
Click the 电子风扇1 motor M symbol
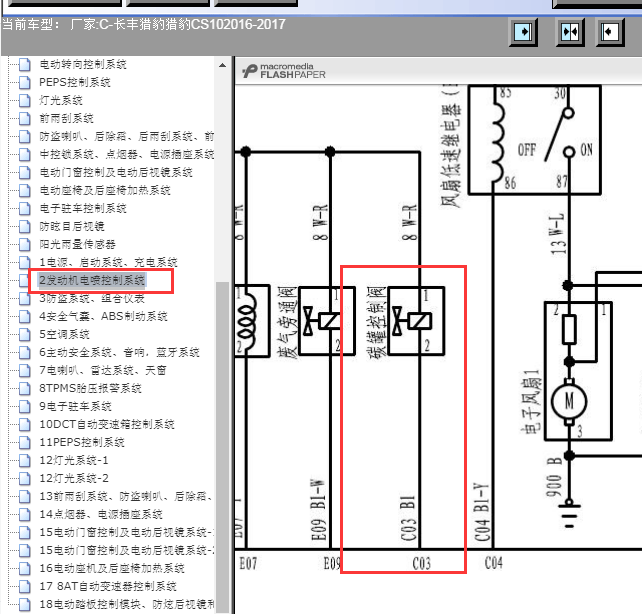tap(569, 402)
